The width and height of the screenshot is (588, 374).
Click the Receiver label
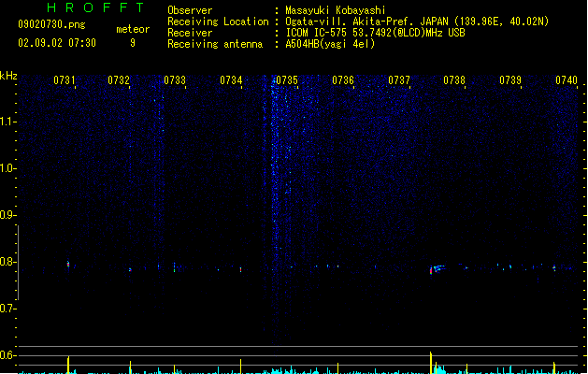click(x=190, y=33)
